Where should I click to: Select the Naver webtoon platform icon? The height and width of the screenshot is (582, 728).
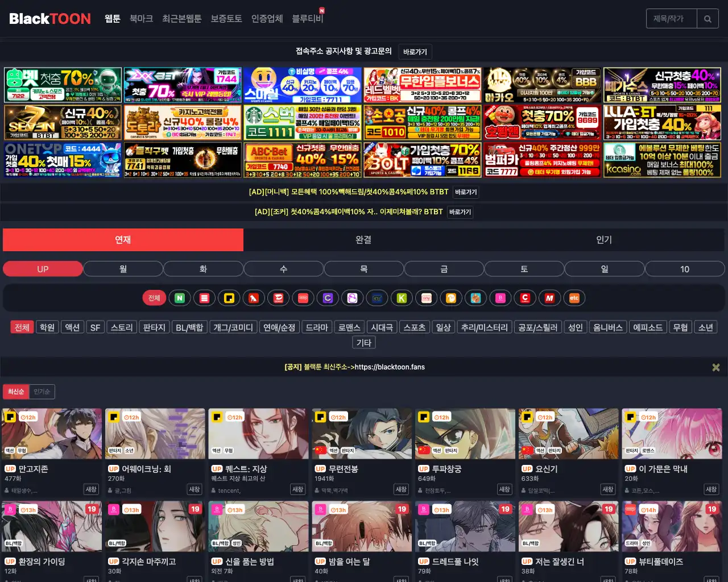pyautogui.click(x=180, y=297)
